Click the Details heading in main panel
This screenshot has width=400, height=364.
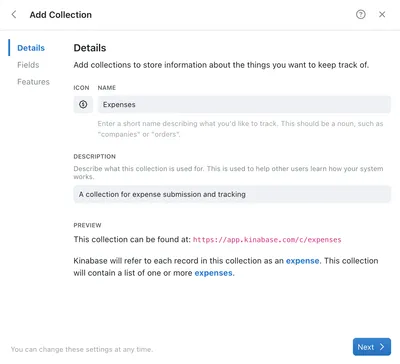coord(90,48)
